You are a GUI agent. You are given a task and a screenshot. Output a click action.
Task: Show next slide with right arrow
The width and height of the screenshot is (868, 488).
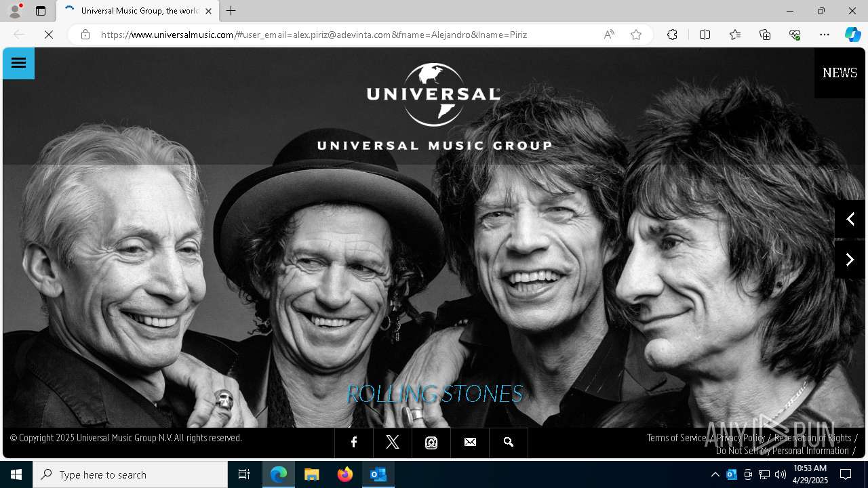(x=850, y=260)
